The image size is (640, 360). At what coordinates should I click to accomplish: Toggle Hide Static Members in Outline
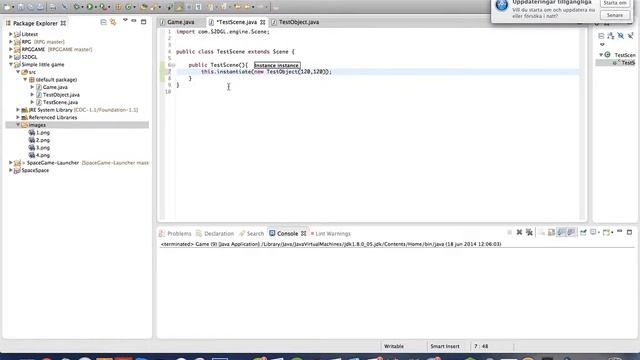631,36
